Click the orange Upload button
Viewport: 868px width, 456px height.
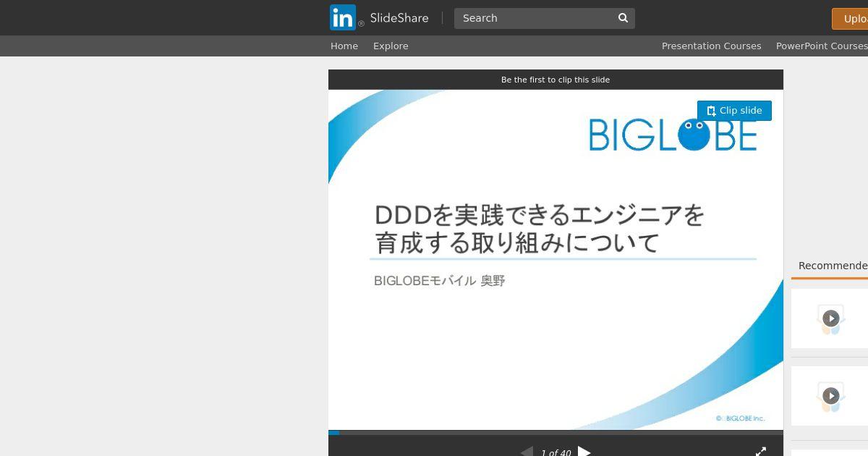pos(851,19)
